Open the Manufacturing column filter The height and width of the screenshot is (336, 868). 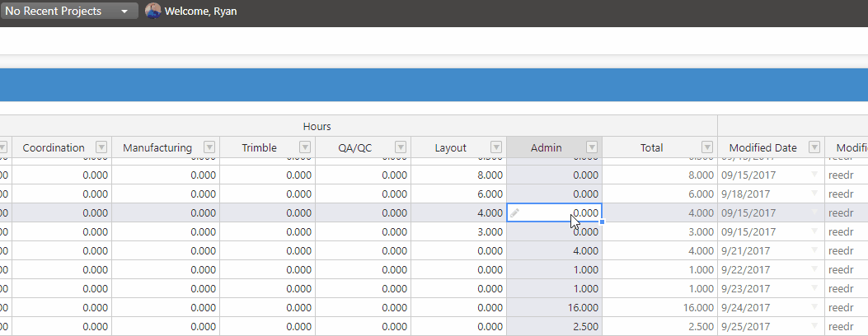[x=209, y=147]
